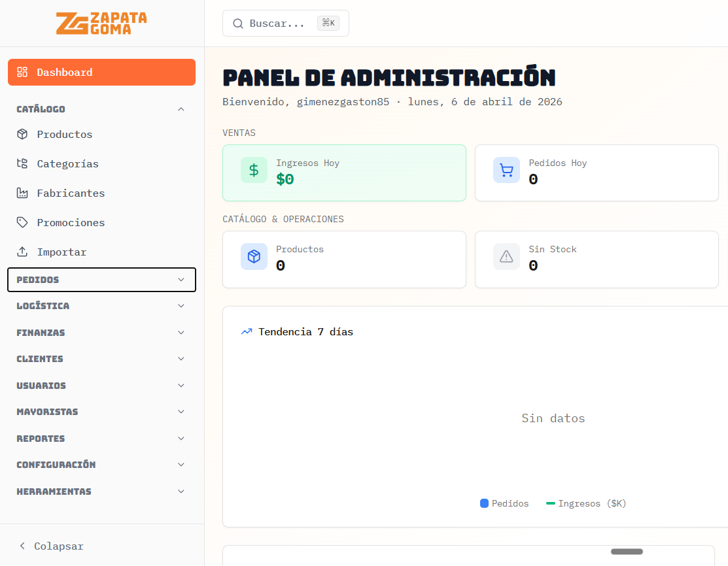
Task: Click the Promociones tag icon
Action: pos(23,222)
